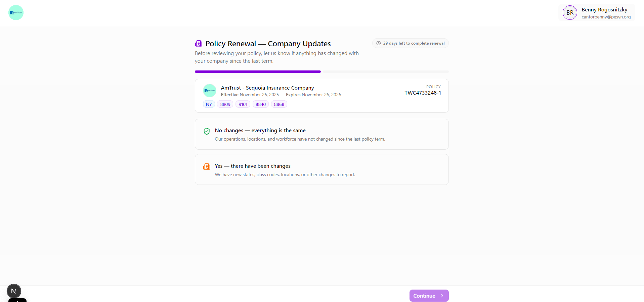
Task: Select the 9101 class code chip
Action: 243,104
